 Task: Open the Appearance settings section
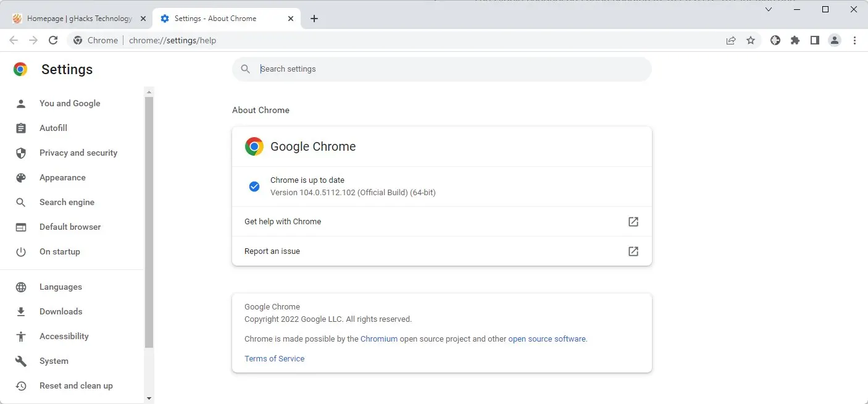pos(62,177)
